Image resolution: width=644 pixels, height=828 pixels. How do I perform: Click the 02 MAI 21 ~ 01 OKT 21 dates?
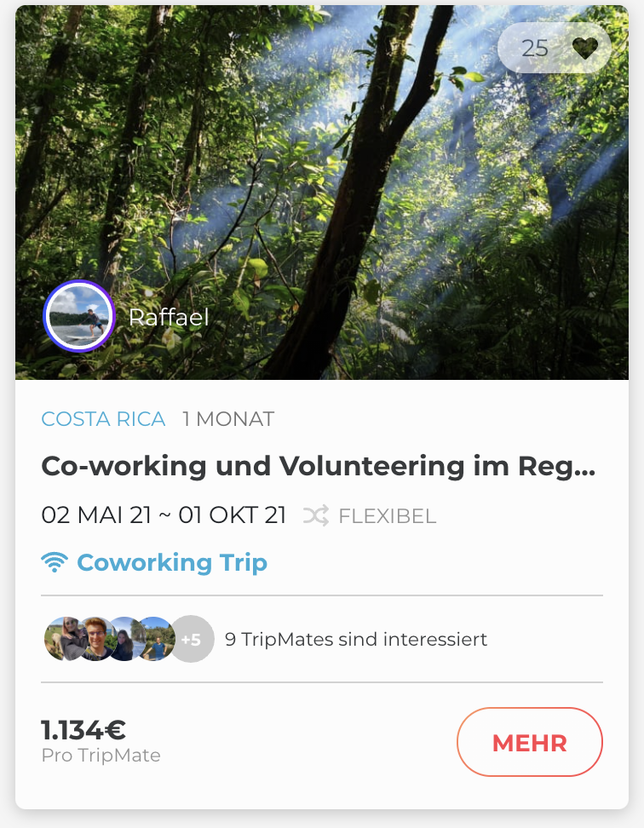pos(164,515)
